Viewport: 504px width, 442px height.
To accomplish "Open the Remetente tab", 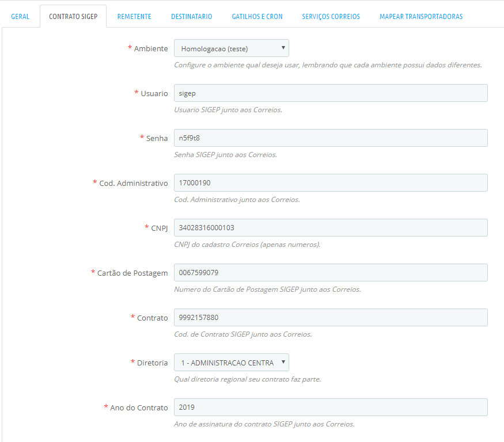I will click(134, 17).
